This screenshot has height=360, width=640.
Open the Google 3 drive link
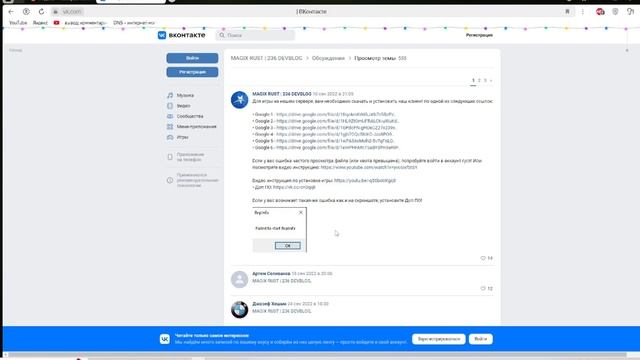(x=336, y=128)
